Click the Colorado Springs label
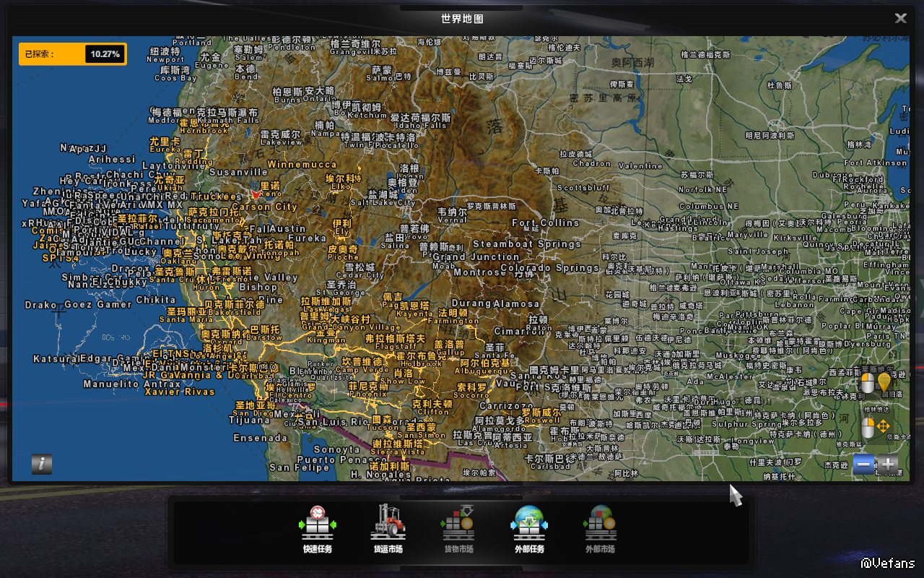 (549, 268)
